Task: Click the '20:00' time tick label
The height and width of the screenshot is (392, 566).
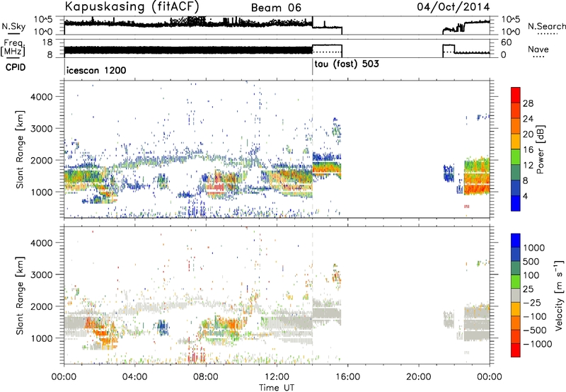Action: point(418,377)
